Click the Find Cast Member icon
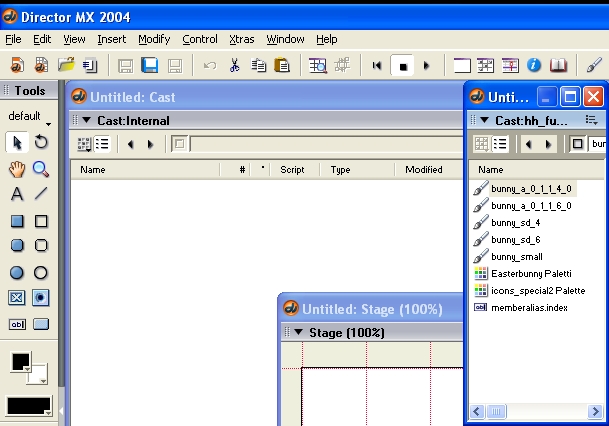609x426 pixels. click(x=318, y=65)
